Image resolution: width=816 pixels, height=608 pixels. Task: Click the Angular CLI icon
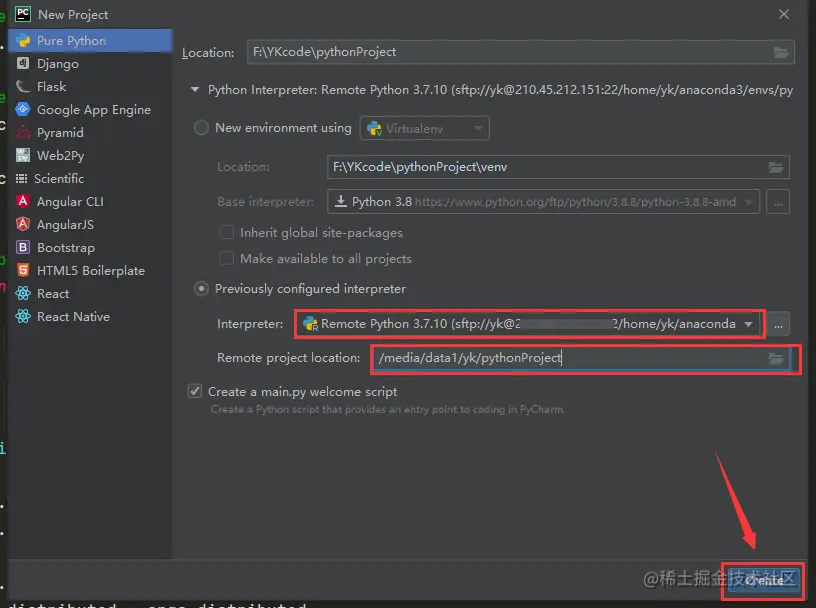coord(23,201)
